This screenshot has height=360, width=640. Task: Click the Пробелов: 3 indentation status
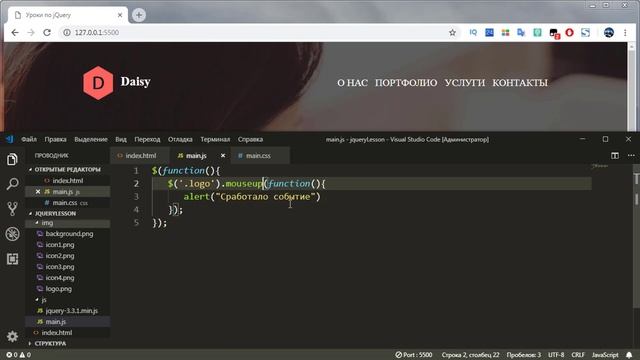point(524,355)
